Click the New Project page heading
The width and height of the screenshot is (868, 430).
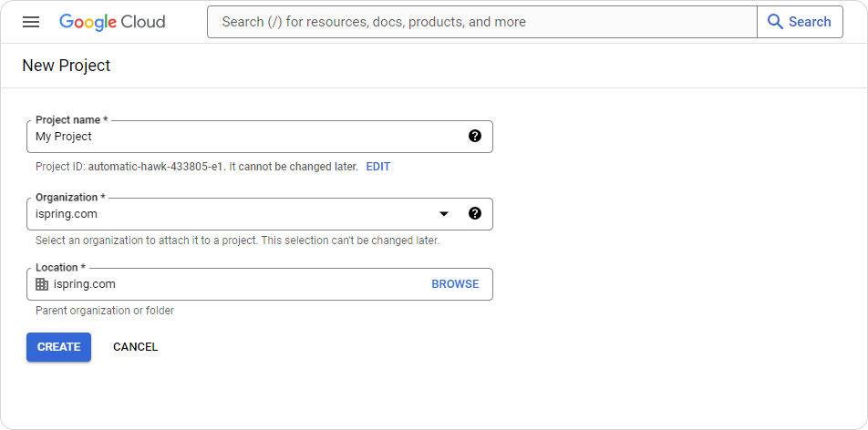coord(67,66)
